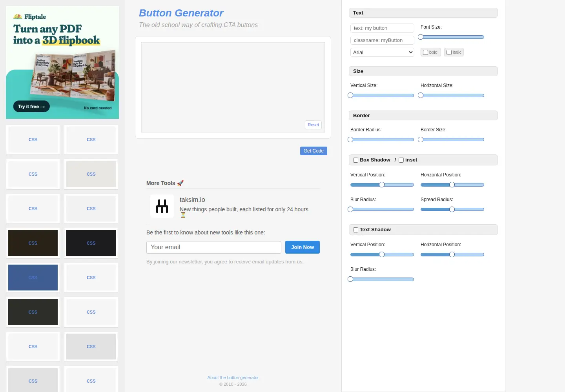The width and height of the screenshot is (565, 392).
Task: Click the Your email input field
Action: pos(214,247)
